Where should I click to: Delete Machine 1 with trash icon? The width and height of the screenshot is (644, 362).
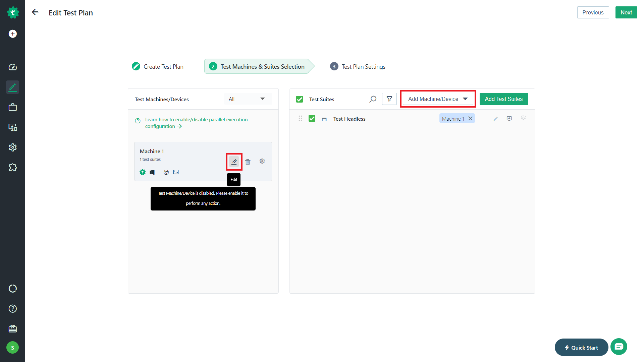248,162
